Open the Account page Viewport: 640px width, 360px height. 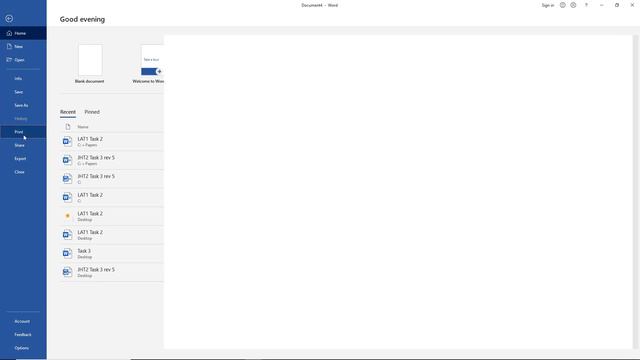tap(23, 321)
